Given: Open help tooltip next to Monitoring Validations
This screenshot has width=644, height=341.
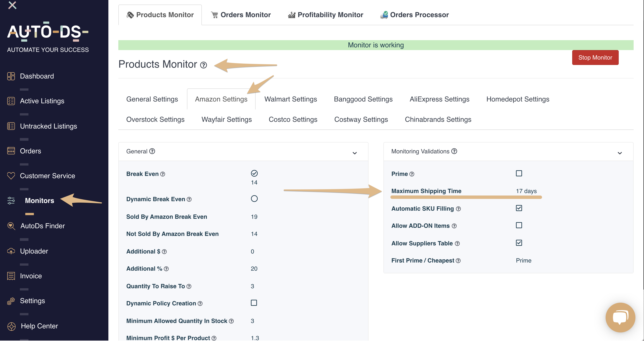Looking at the screenshot, I should (x=454, y=151).
